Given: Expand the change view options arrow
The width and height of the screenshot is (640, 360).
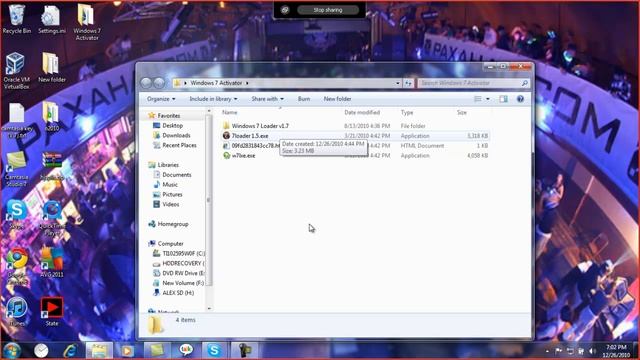Looking at the screenshot, I should [488, 99].
